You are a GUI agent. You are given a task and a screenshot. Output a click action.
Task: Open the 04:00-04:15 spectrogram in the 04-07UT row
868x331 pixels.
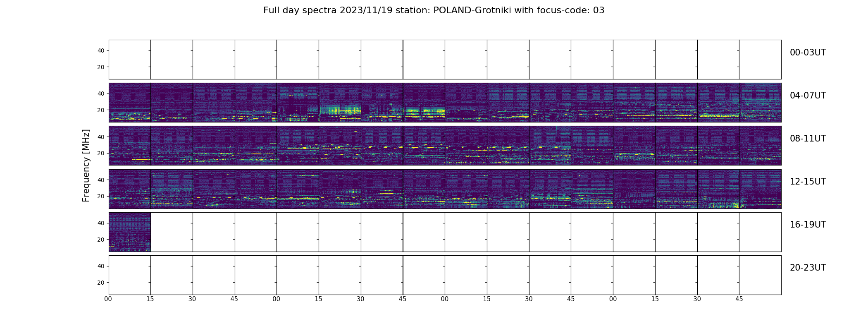coord(130,103)
